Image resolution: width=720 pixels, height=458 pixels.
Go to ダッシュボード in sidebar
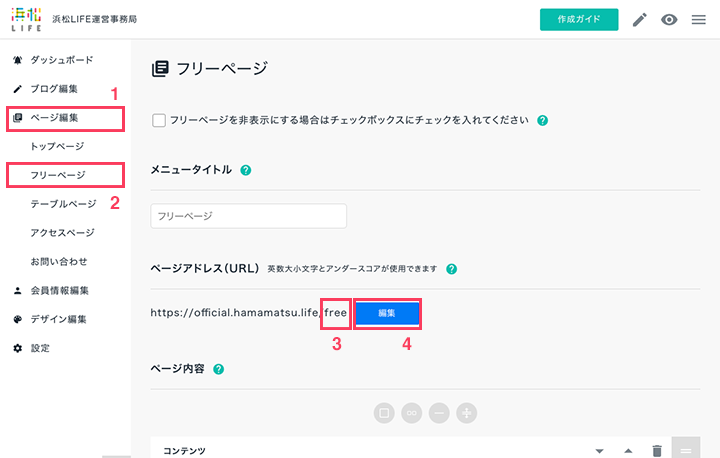[x=62, y=60]
